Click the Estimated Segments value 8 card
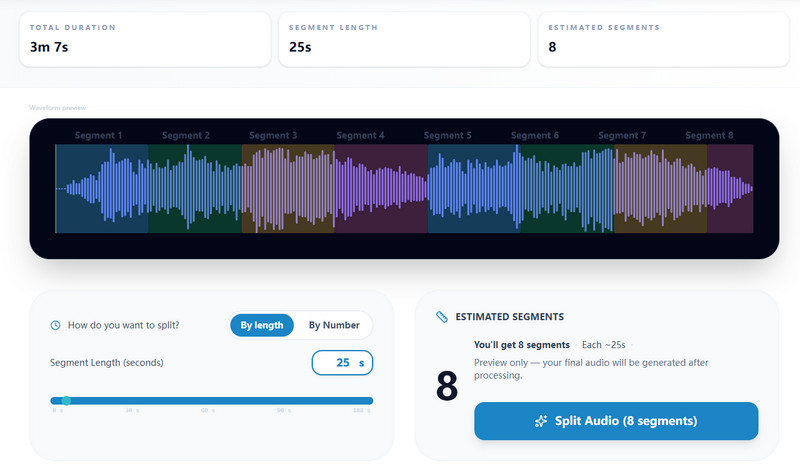Viewport: 800px width, 467px height. pos(664,39)
